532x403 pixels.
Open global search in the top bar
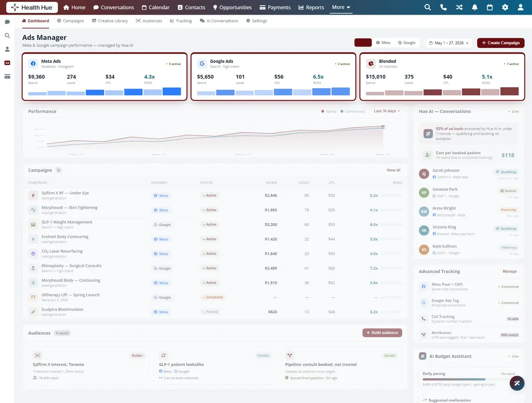pos(427,7)
